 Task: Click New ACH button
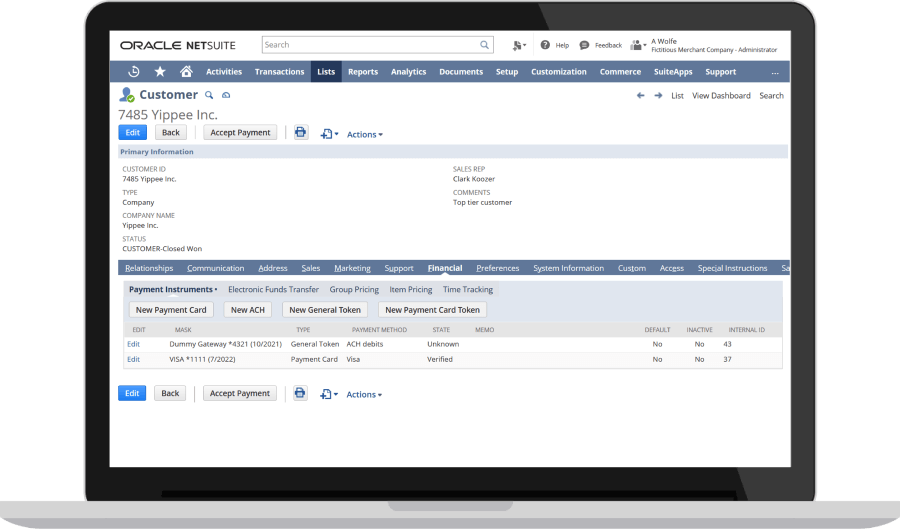[247, 310]
